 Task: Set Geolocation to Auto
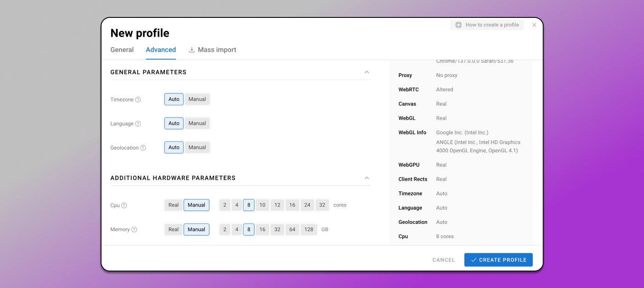point(174,147)
